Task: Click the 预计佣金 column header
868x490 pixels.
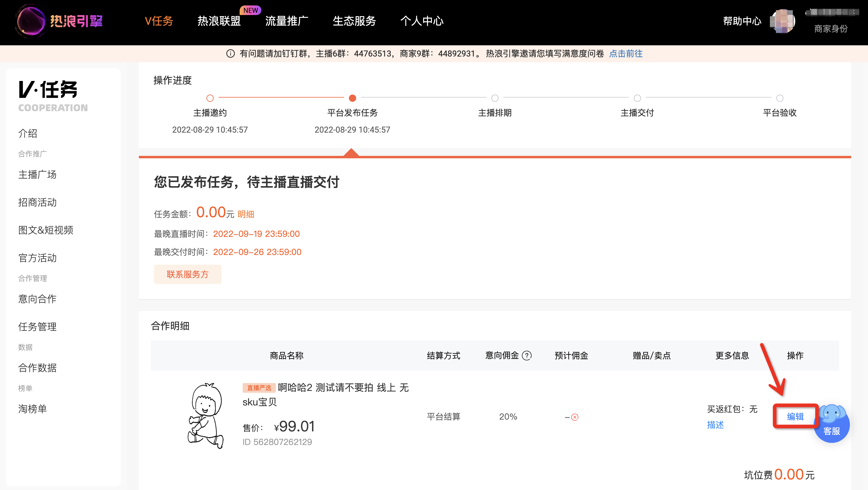Action: (x=571, y=356)
